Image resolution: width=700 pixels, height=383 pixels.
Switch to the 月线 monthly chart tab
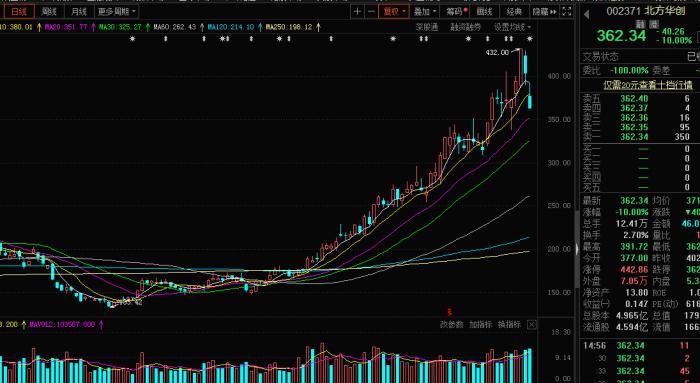(x=79, y=12)
